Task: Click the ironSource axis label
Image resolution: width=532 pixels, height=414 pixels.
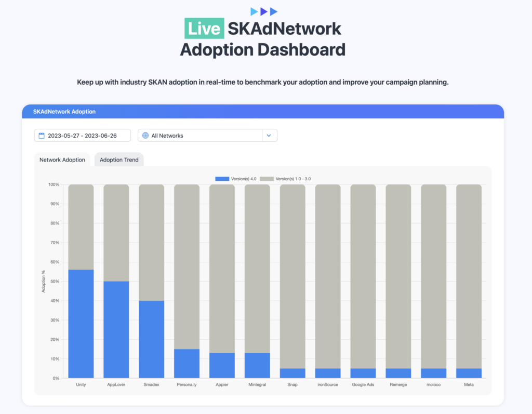Action: point(328,384)
